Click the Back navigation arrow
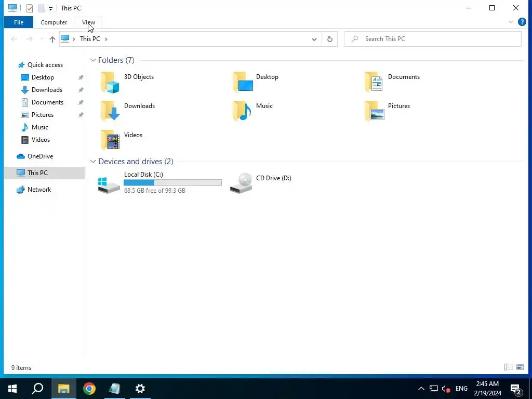This screenshot has width=532, height=399. click(14, 39)
